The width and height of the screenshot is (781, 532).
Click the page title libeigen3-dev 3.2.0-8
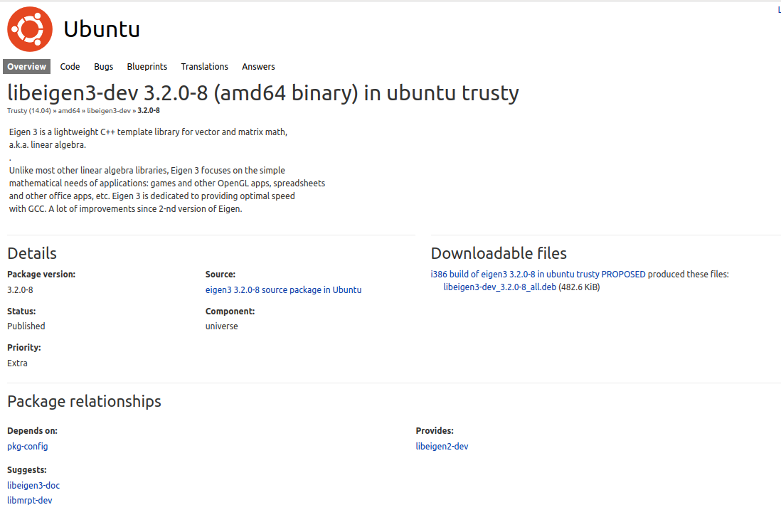[263, 93]
